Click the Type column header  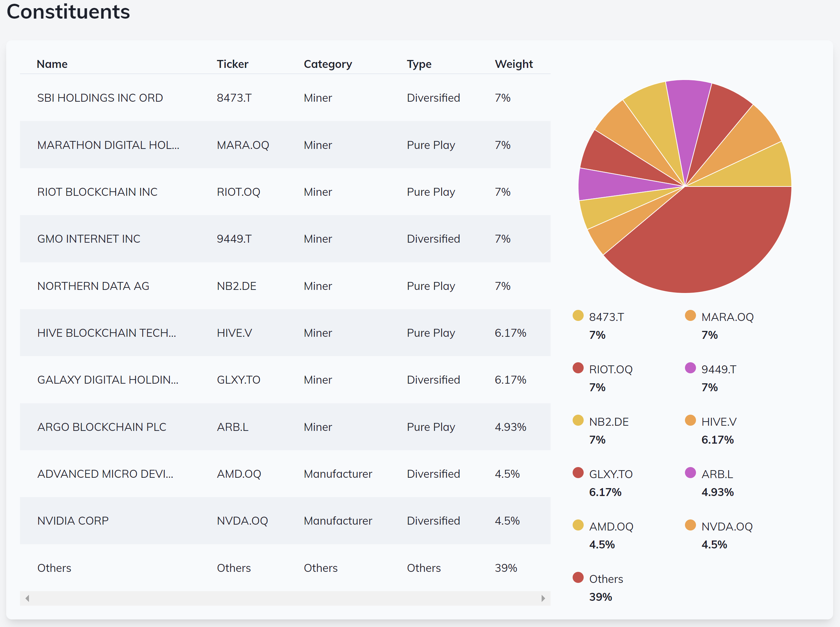pos(419,64)
